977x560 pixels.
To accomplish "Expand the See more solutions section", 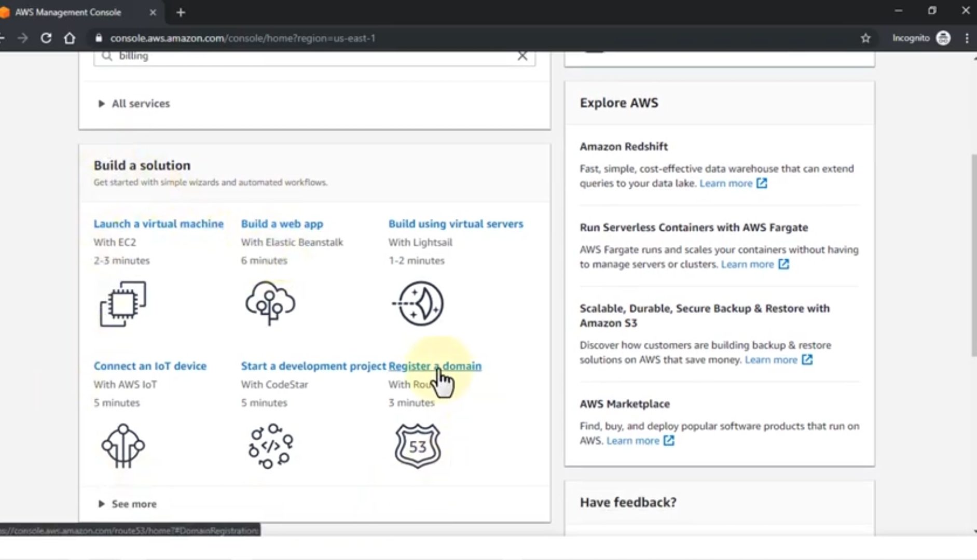I will coord(127,503).
